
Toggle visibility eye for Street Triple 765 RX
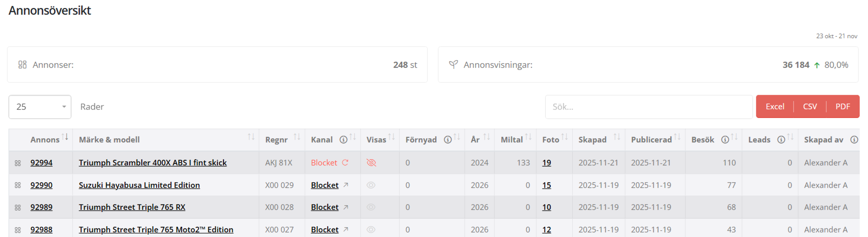(x=371, y=207)
